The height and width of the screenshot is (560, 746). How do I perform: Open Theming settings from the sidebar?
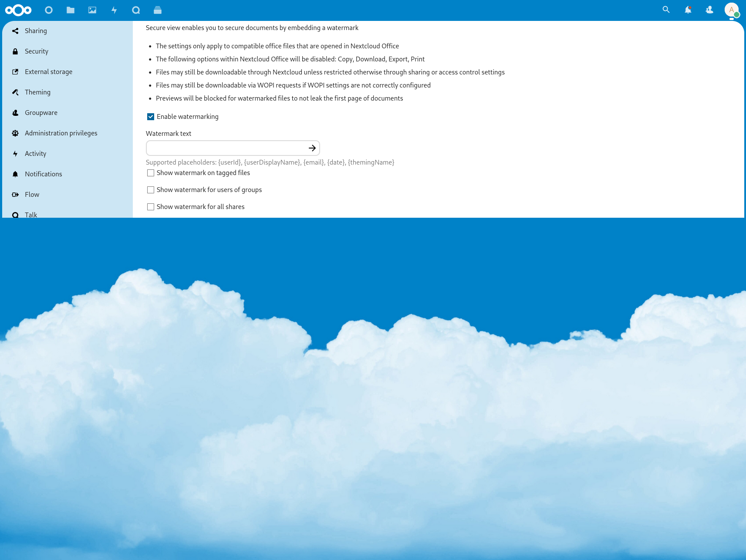coord(37,92)
